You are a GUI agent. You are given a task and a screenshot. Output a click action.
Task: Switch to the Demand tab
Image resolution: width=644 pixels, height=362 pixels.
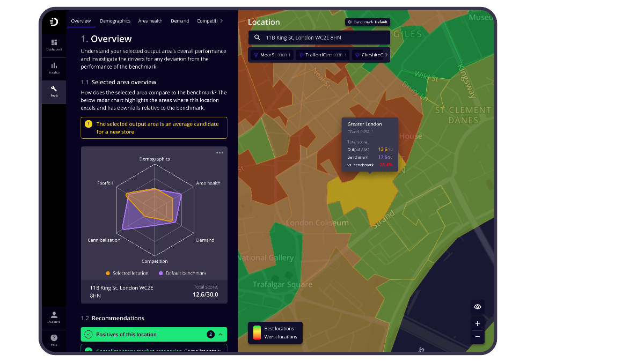point(180,21)
